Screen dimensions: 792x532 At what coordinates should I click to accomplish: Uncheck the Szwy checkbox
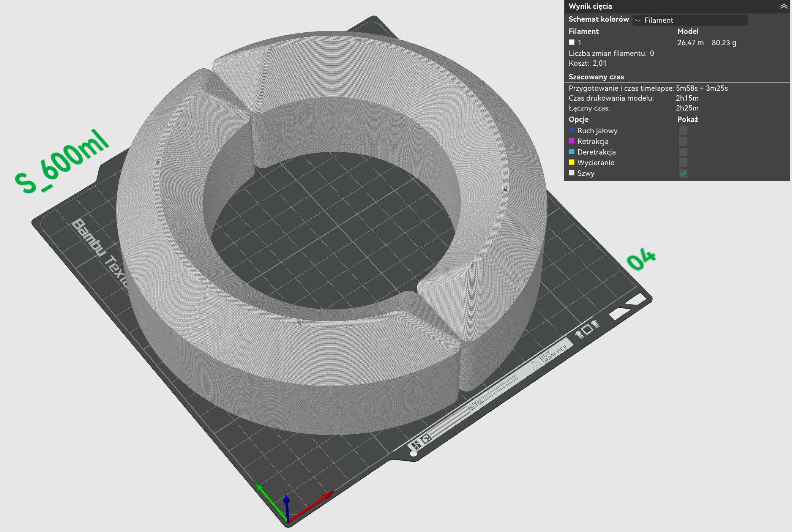point(683,173)
